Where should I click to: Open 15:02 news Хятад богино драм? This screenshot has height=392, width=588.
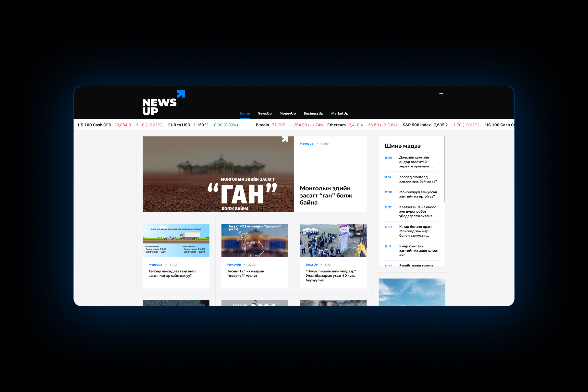pos(411,231)
